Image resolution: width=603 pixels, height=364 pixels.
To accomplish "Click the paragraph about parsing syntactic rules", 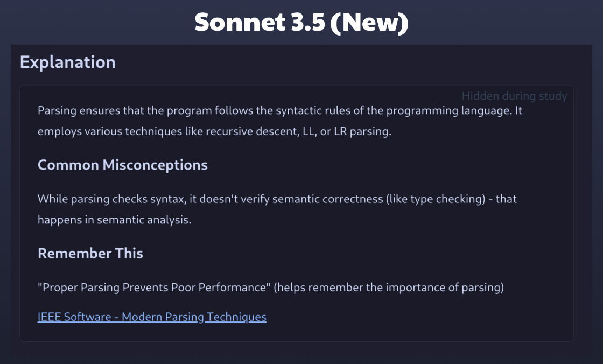I will [x=280, y=121].
